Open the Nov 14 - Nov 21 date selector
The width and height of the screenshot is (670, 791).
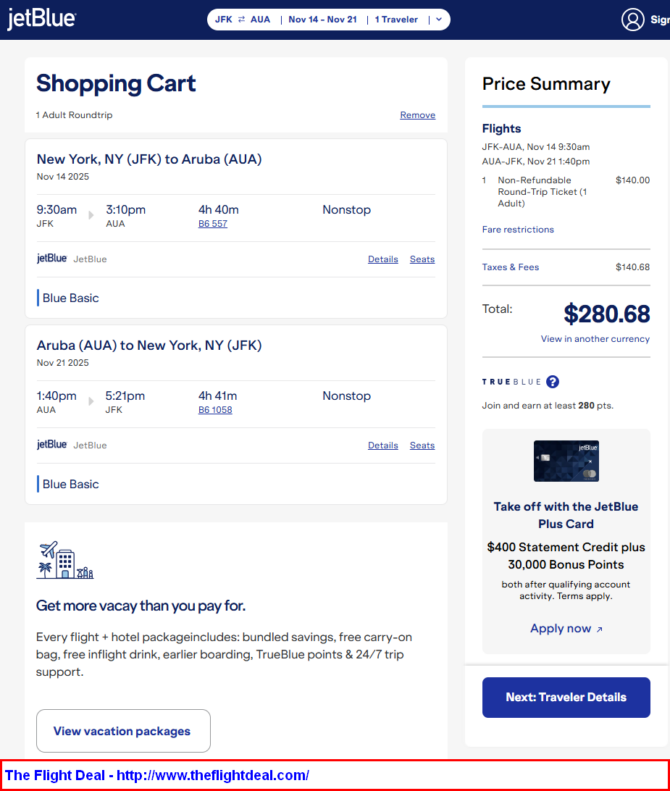(x=322, y=20)
